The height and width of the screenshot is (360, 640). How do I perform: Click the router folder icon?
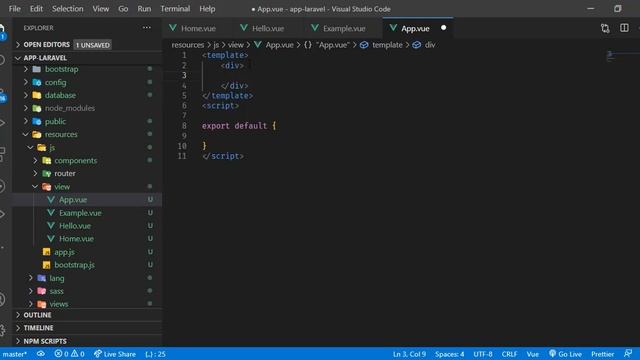coord(47,173)
